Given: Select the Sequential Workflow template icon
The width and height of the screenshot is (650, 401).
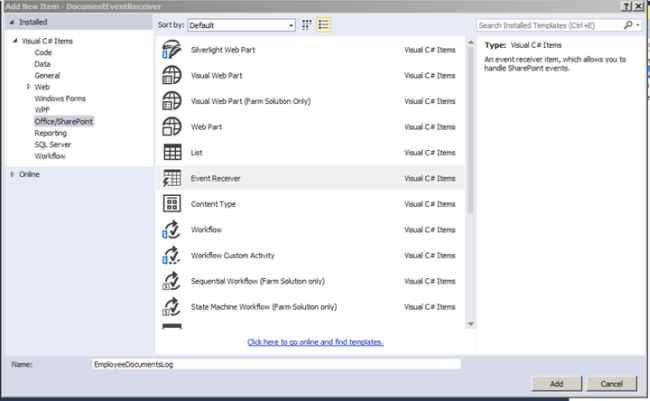Looking at the screenshot, I should (x=172, y=281).
